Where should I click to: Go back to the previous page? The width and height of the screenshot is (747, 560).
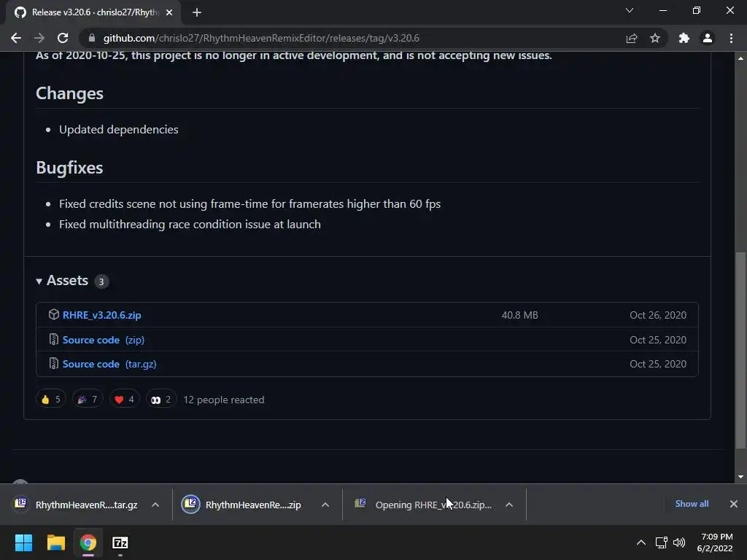pos(16,38)
